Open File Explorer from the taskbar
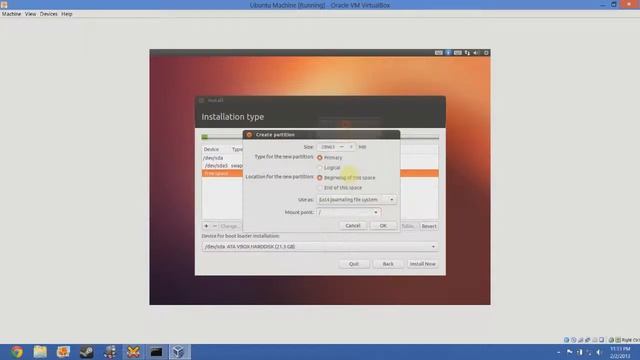The height and width of the screenshot is (360, 640). coord(40,351)
